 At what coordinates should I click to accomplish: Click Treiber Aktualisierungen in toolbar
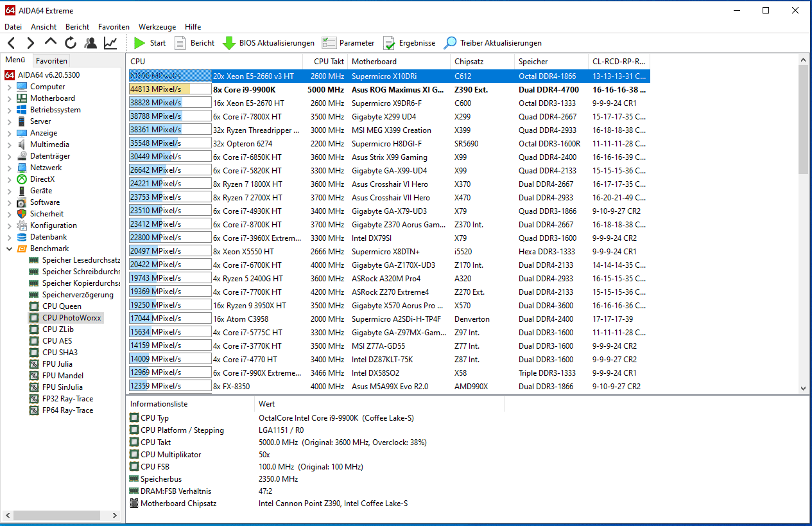[x=493, y=43]
